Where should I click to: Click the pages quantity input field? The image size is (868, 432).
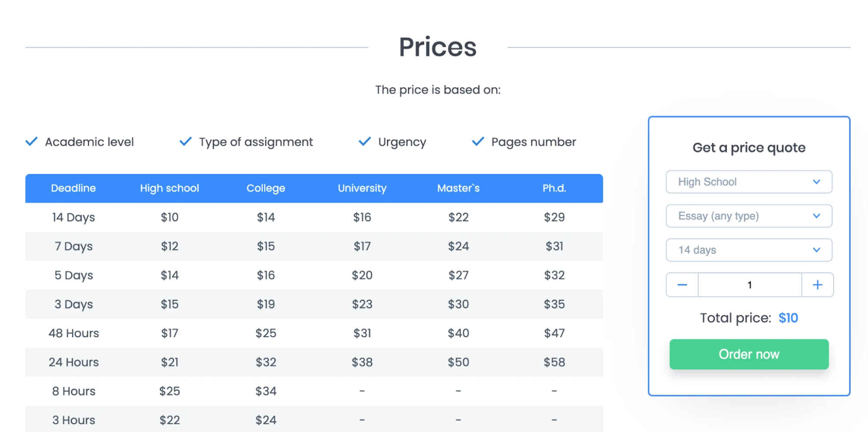749,285
